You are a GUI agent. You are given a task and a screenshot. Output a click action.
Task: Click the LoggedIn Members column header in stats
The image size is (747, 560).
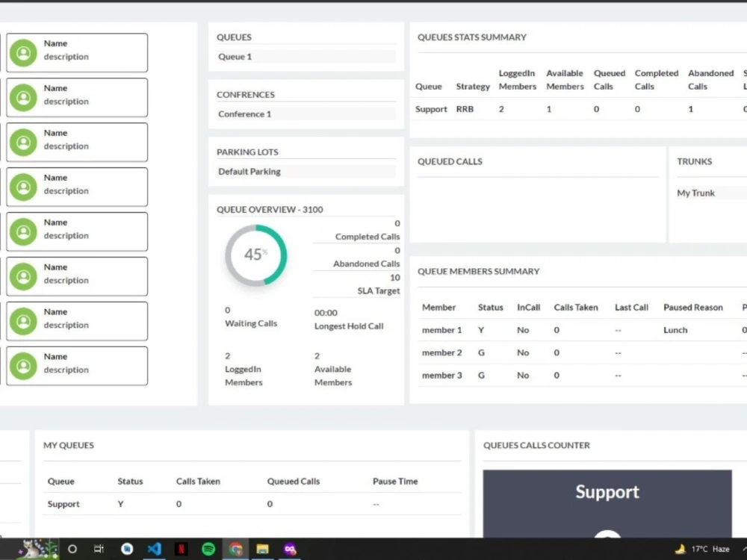pos(518,80)
